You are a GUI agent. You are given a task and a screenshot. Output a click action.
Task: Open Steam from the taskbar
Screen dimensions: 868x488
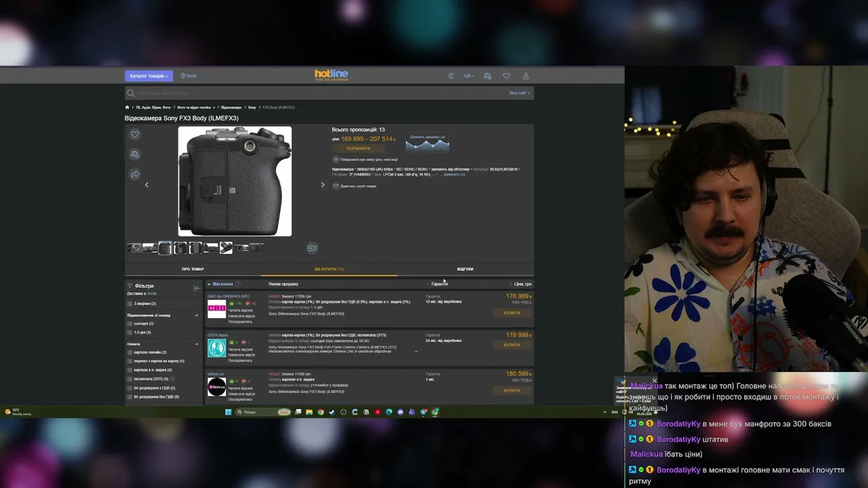[332, 412]
